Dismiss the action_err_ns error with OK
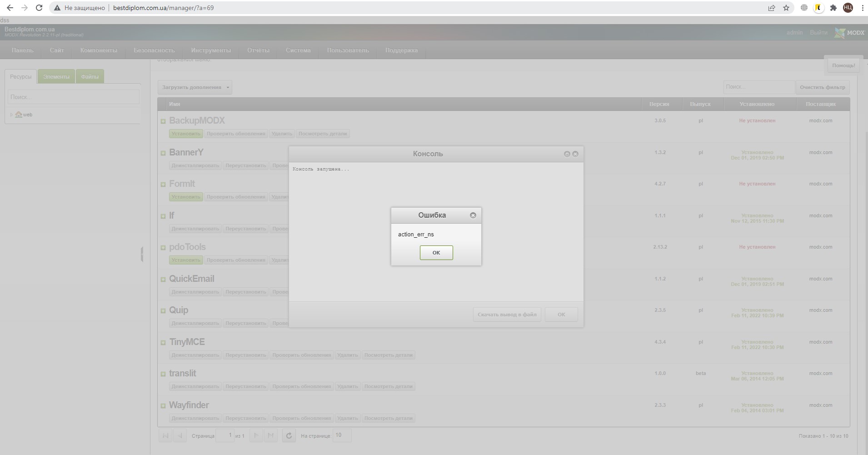This screenshot has height=455, width=868. [x=436, y=253]
